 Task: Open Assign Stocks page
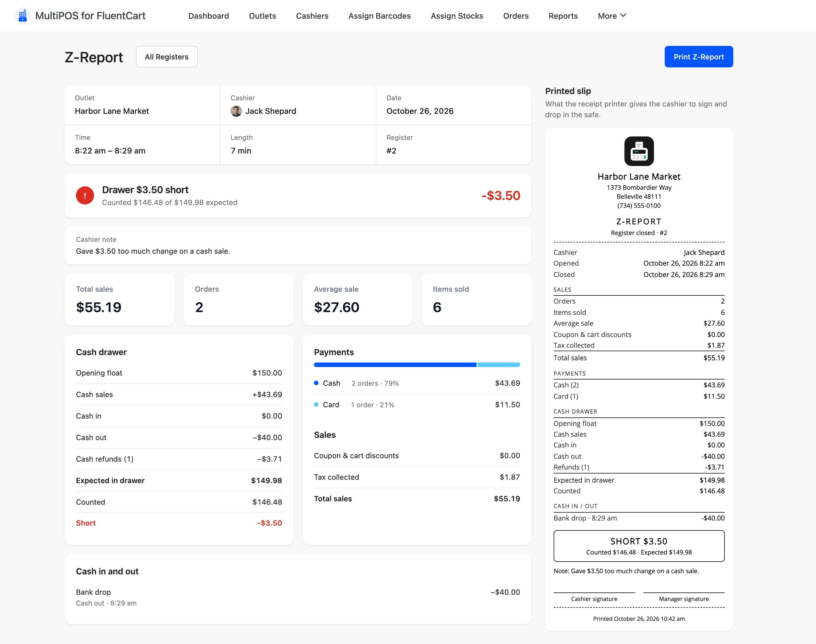pyautogui.click(x=457, y=16)
